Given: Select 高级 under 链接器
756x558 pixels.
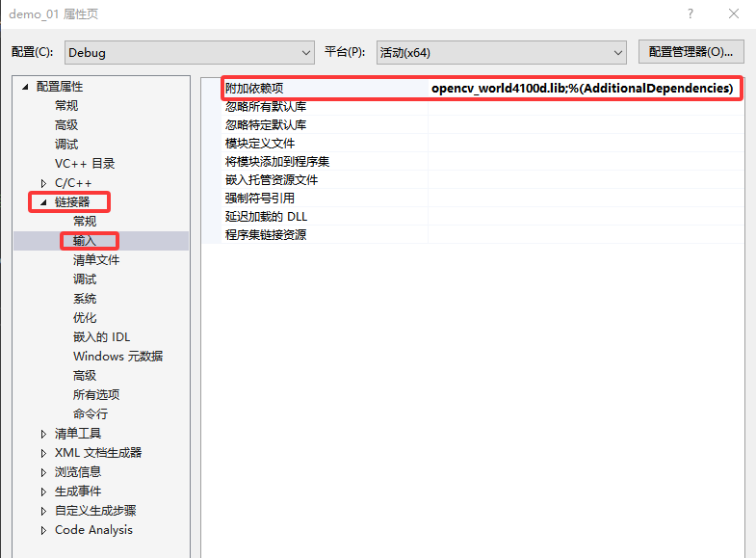Looking at the screenshot, I should pyautogui.click(x=85, y=376).
